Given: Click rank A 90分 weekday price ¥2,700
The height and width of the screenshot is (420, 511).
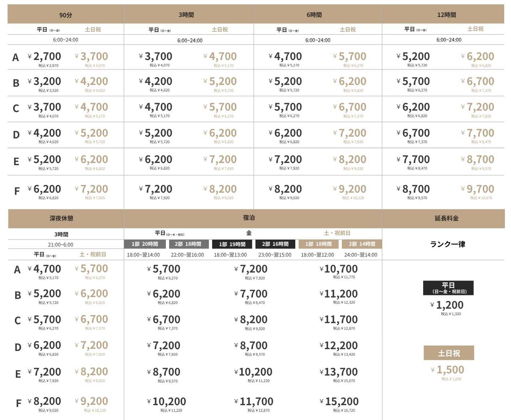Looking at the screenshot, I should [x=47, y=56].
